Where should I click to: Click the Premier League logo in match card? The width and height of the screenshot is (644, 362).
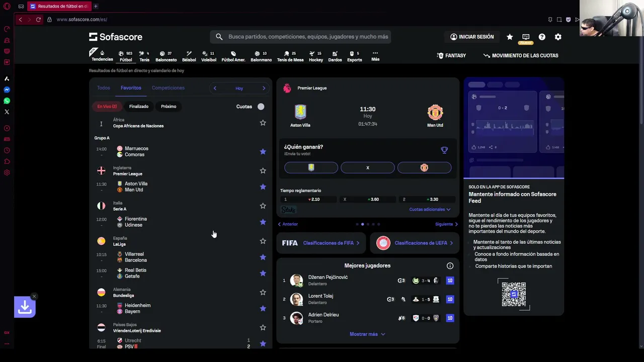(x=287, y=88)
